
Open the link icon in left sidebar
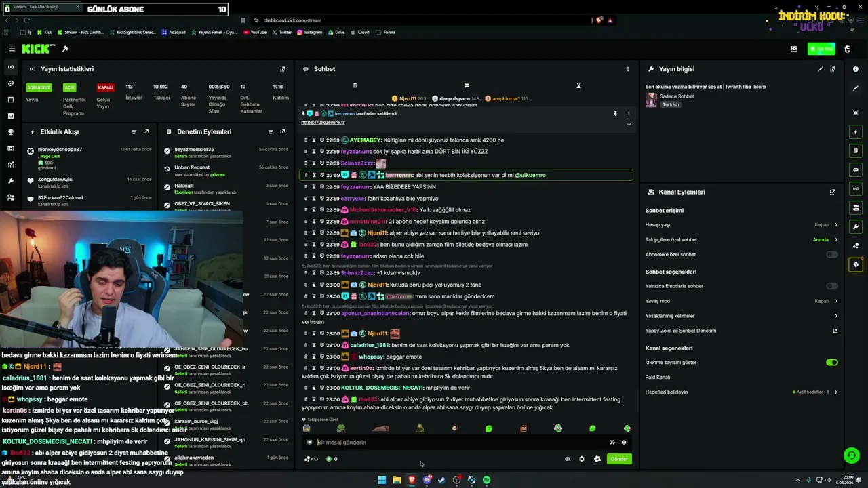click(11, 83)
